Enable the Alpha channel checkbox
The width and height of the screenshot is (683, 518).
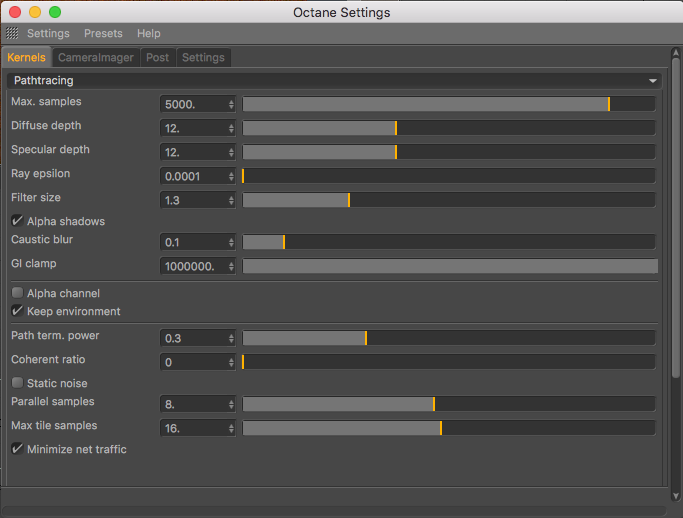pos(17,294)
